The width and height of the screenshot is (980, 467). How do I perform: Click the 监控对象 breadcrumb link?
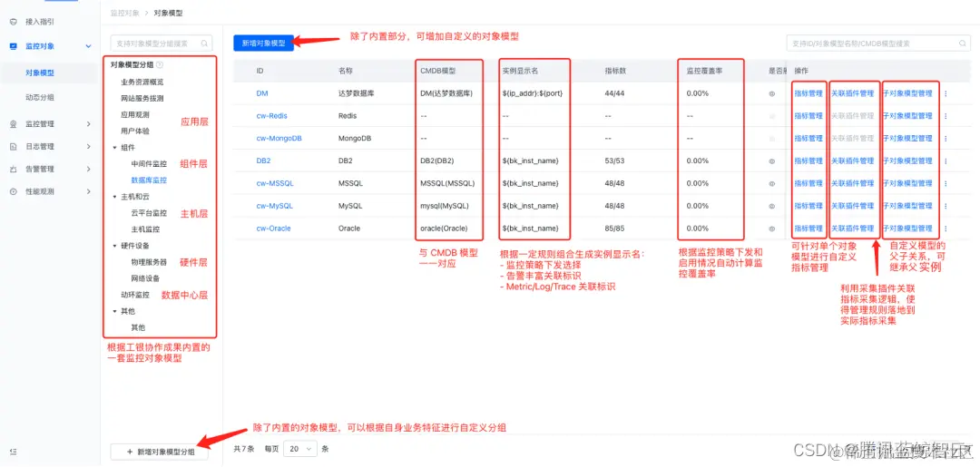124,13
